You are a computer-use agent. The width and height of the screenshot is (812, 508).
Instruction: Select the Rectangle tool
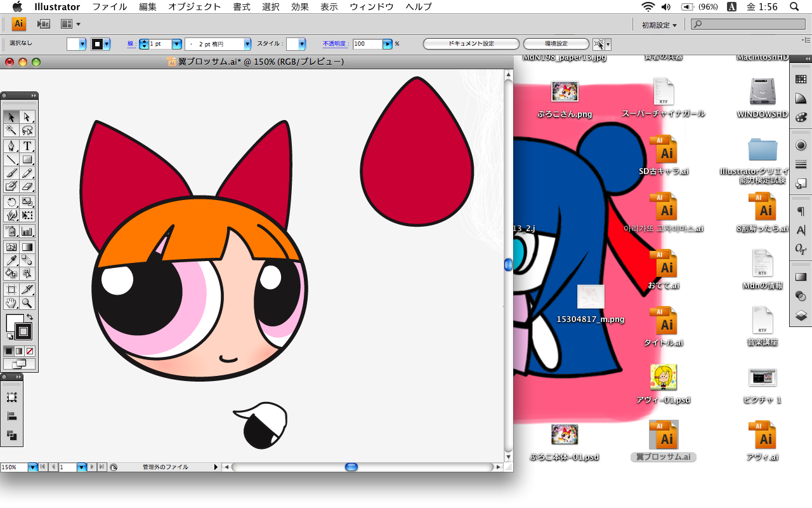27,159
